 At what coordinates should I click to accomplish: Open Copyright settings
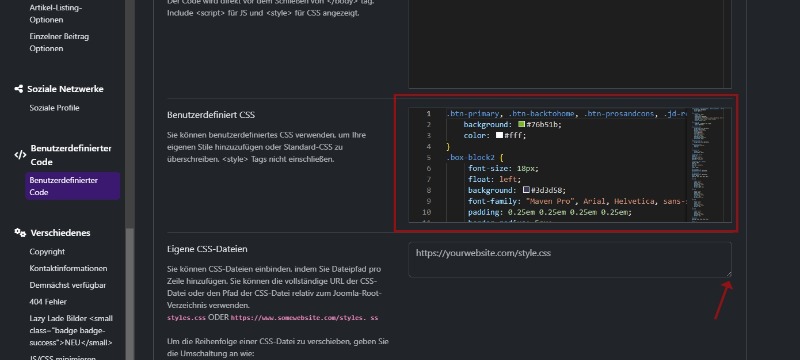click(47, 251)
